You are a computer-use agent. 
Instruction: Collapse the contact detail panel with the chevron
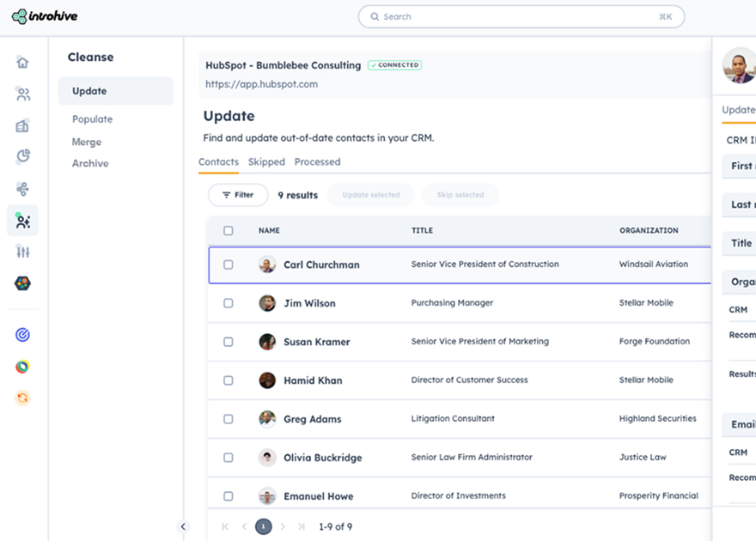click(x=183, y=526)
